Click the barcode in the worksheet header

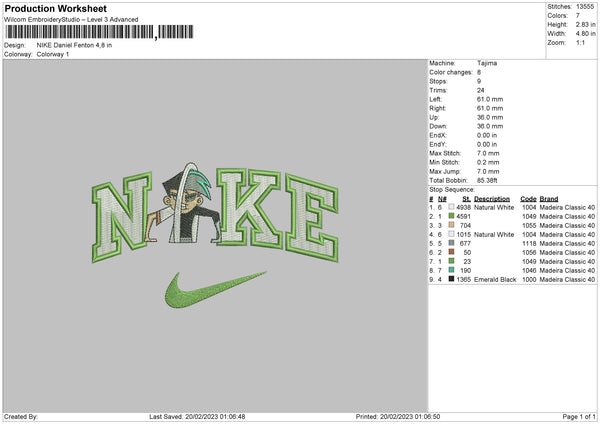99,32
